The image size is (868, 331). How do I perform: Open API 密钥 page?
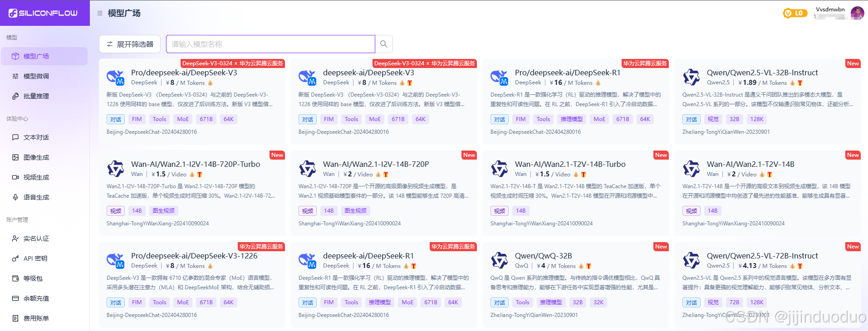[x=44, y=258]
